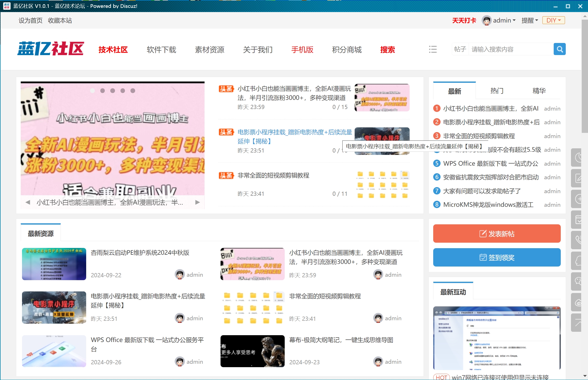Click the previous slide arrow in carousel
This screenshot has width=588, height=380.
pos(28,202)
